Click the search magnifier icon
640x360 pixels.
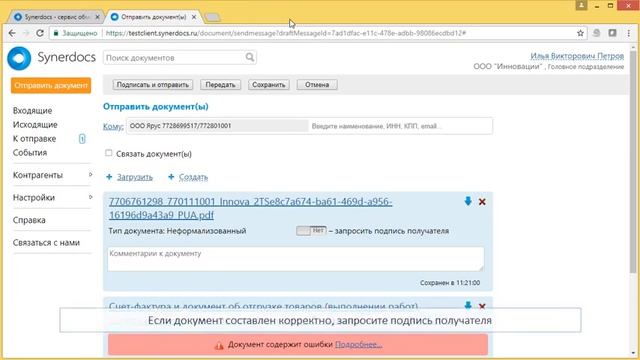[x=250, y=57]
